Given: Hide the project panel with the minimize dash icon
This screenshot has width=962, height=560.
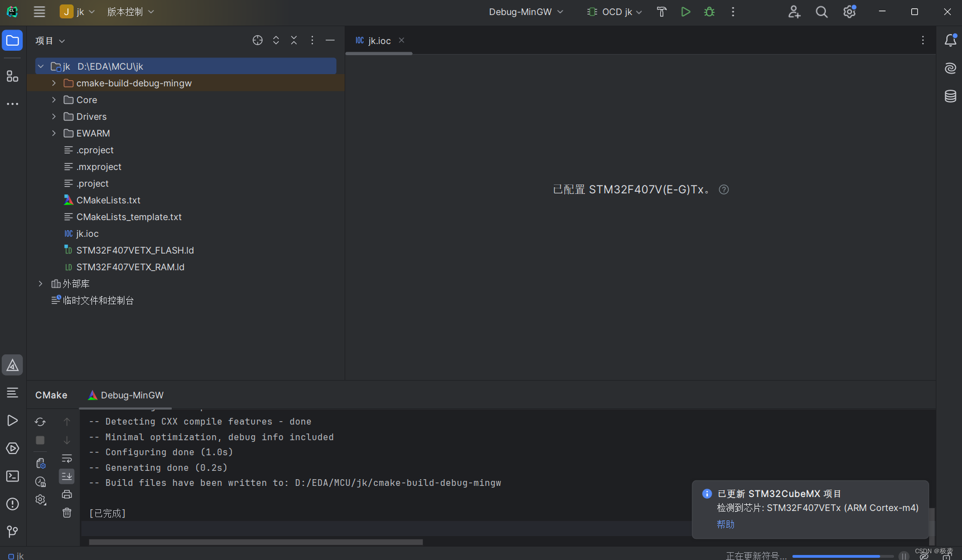Looking at the screenshot, I should click(330, 40).
